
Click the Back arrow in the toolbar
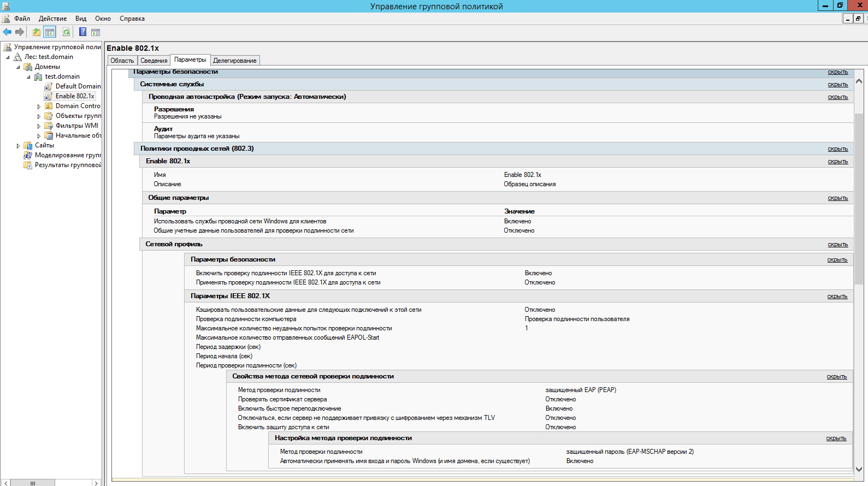click(7, 32)
